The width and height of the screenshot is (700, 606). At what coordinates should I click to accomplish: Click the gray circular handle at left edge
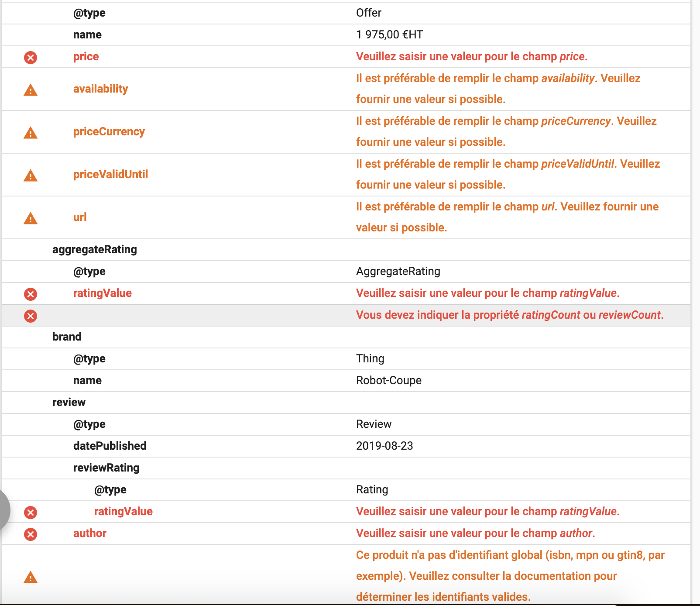click(3, 509)
